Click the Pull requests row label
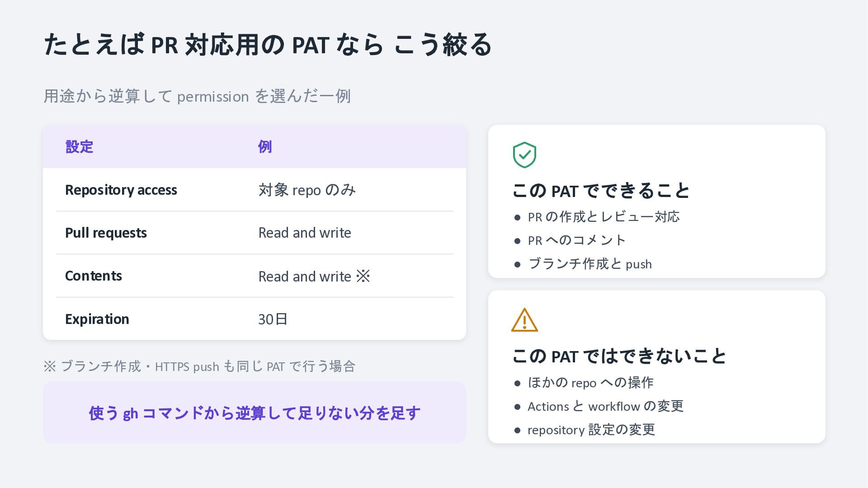Image resolution: width=868 pixels, height=488 pixels. 106,233
